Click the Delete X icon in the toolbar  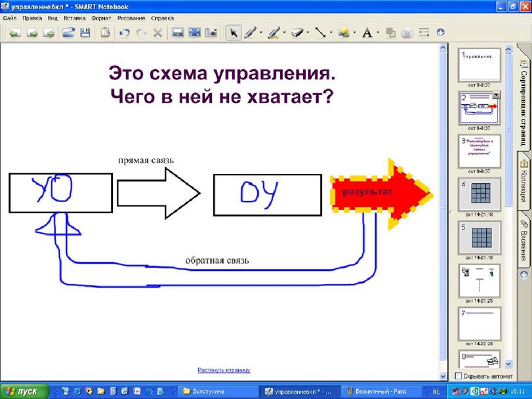157,32
